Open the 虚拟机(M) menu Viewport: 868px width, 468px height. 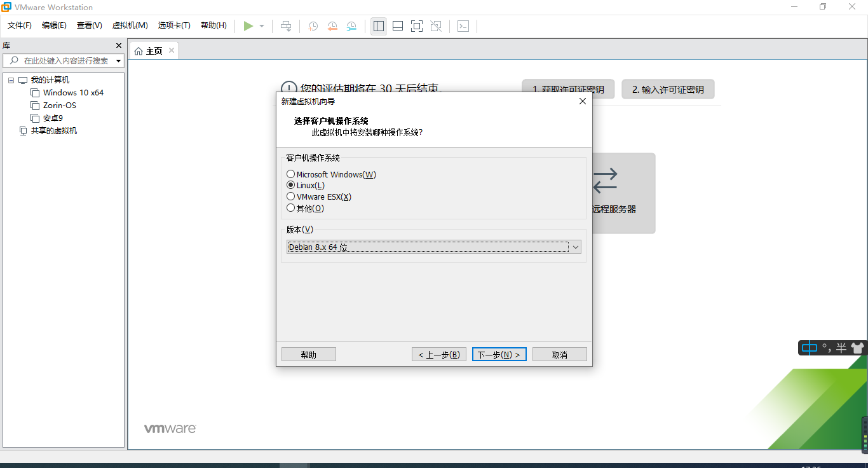click(x=130, y=25)
